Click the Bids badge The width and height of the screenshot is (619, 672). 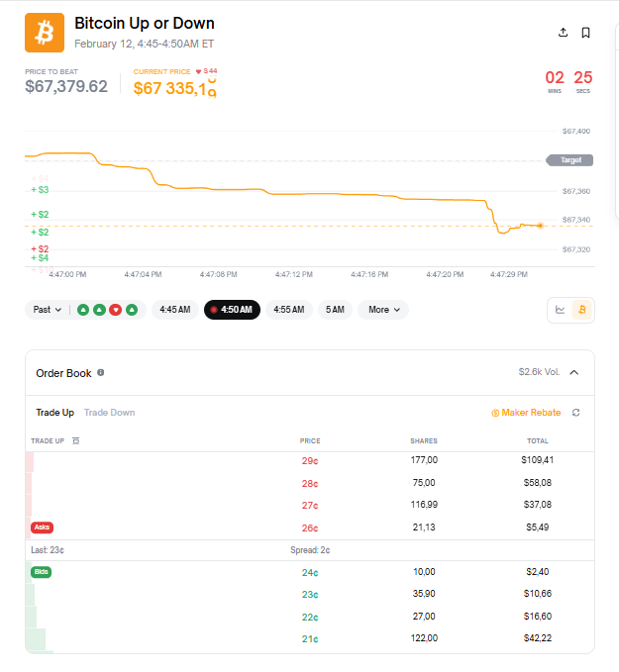coord(42,572)
